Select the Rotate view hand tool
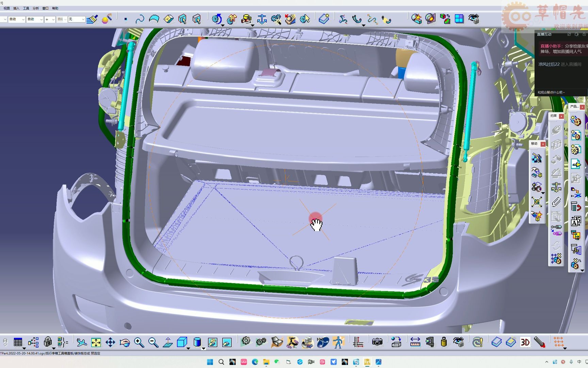This screenshot has height=368, width=588. (x=125, y=342)
